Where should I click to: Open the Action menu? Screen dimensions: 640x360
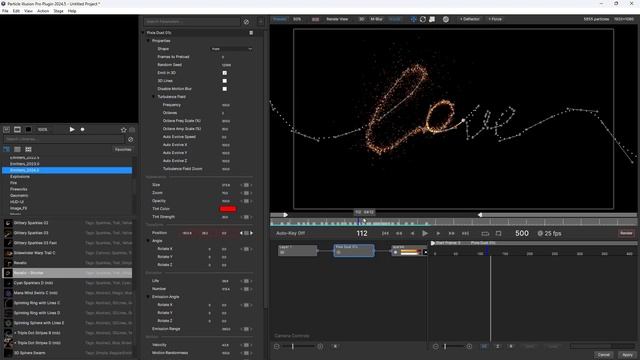coord(43,11)
